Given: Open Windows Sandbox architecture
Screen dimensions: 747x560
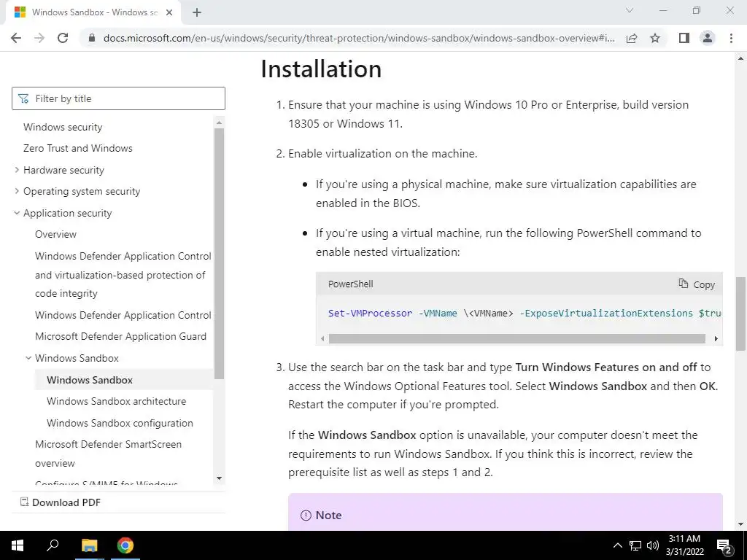Looking at the screenshot, I should pyautogui.click(x=116, y=401).
